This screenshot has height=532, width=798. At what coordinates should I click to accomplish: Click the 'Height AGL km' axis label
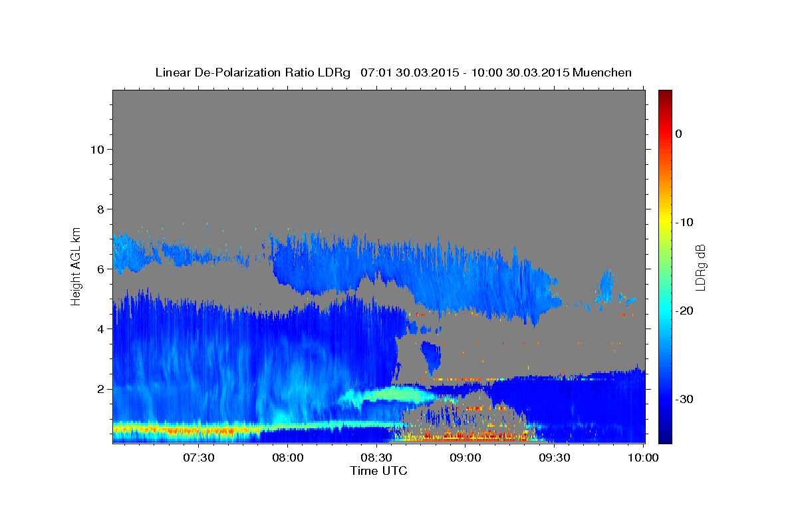point(76,265)
